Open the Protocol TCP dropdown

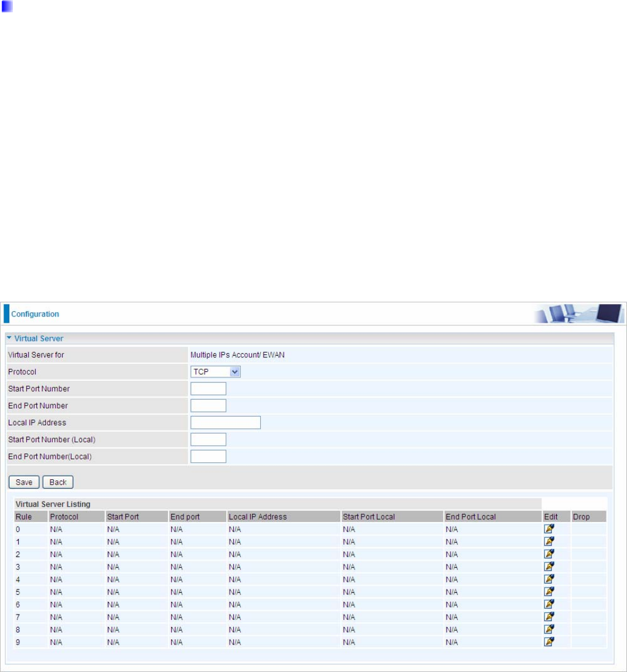tap(216, 371)
